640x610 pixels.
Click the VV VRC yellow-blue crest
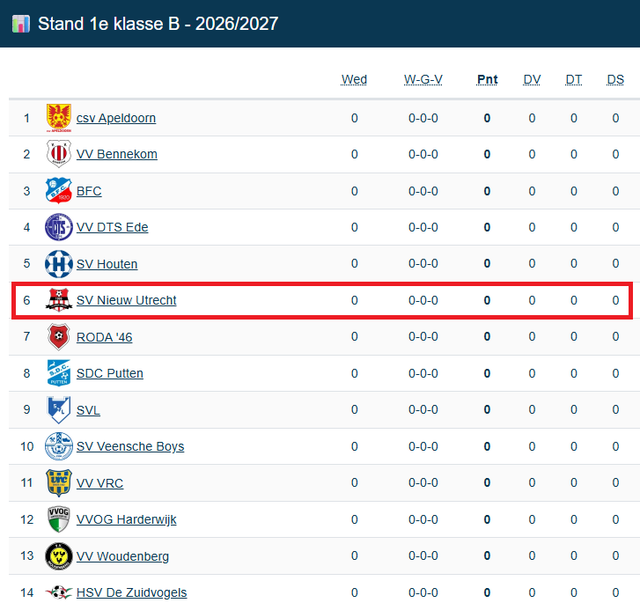(x=59, y=483)
